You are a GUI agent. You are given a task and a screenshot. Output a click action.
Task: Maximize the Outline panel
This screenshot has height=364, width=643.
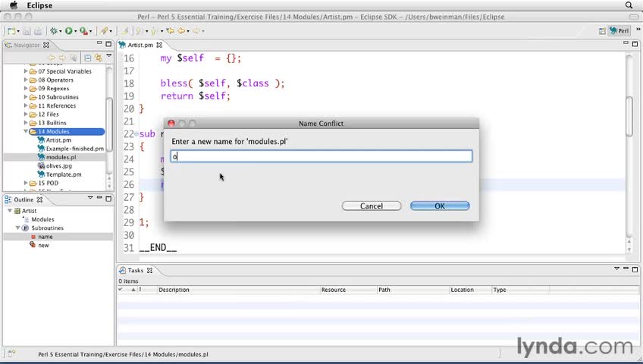coord(108,199)
